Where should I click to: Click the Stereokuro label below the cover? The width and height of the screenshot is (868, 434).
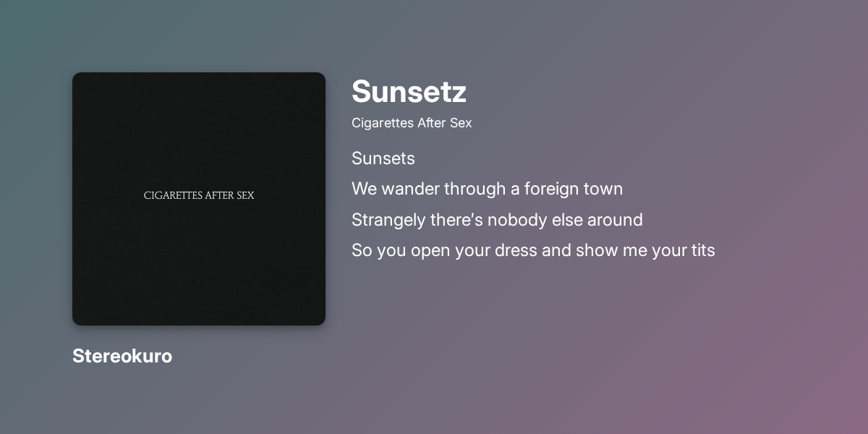[x=122, y=356]
